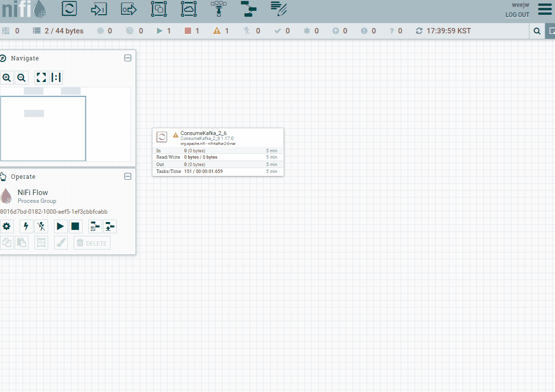Click the queued 2 / 44 bytes indicator

[x=58, y=31]
